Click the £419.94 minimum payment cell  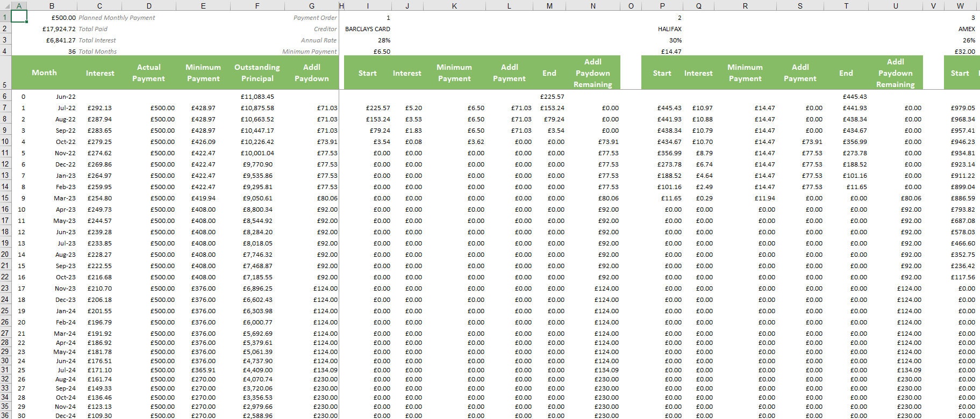203,198
